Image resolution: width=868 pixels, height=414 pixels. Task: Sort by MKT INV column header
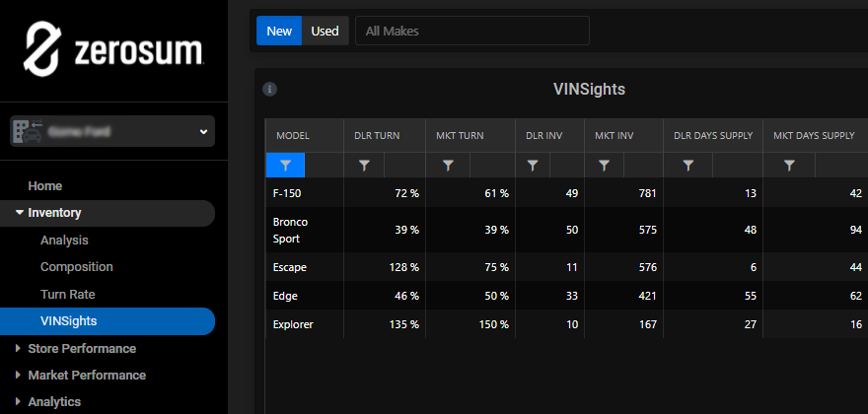click(623, 136)
